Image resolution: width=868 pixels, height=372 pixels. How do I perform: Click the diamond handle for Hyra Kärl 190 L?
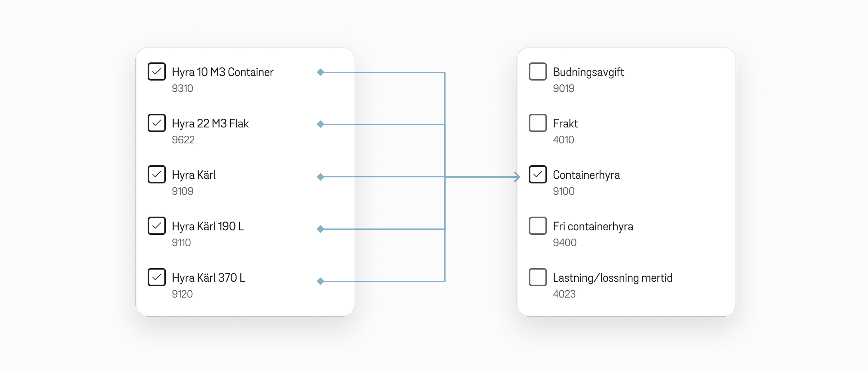click(x=321, y=229)
